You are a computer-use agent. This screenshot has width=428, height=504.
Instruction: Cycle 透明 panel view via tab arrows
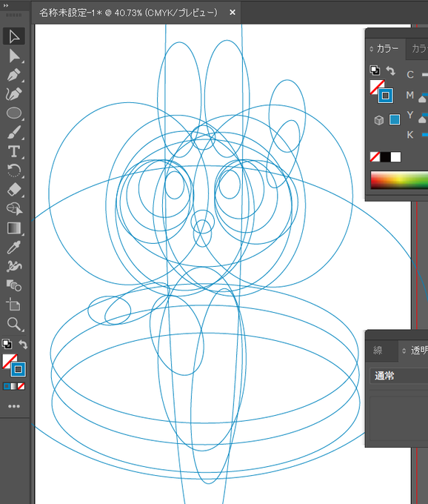click(404, 351)
